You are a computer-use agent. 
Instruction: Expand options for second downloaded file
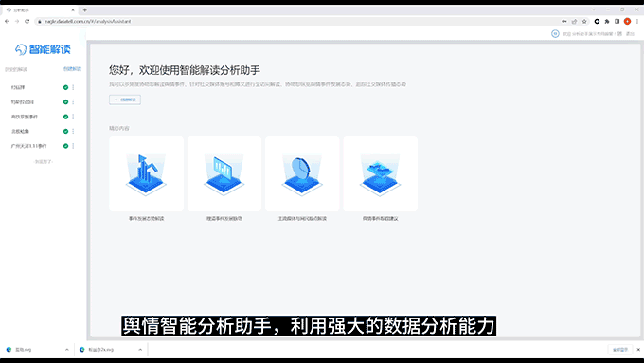[x=140, y=350]
